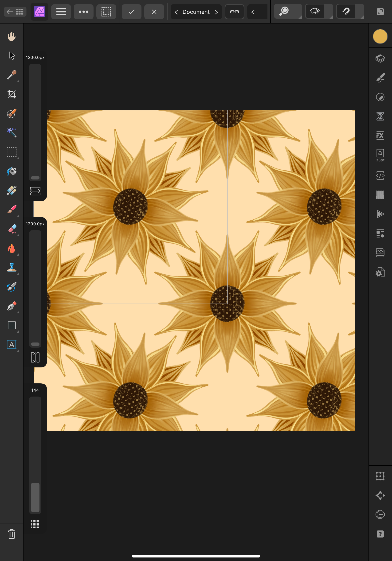Cancel the operation with X button
392x561 pixels.
click(x=154, y=12)
